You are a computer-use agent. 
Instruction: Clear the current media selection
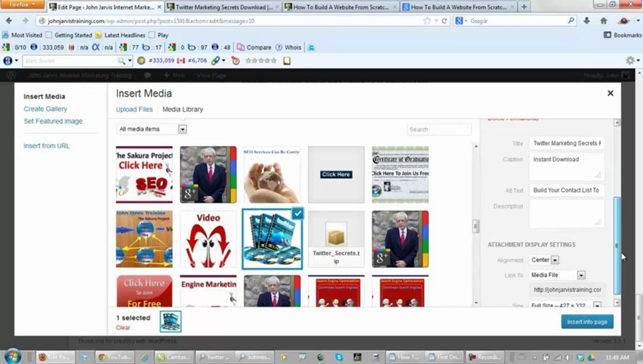123,328
